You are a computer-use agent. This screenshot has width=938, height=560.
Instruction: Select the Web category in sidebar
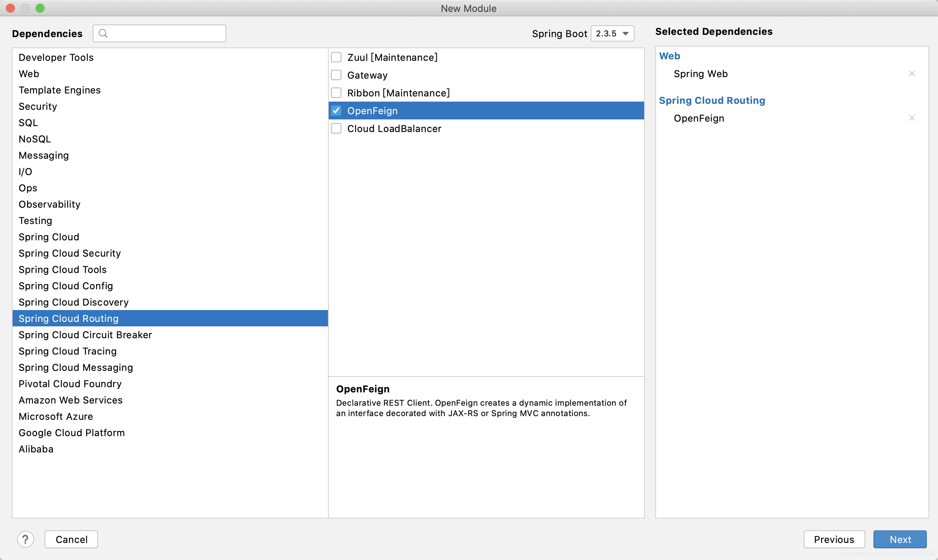[29, 73]
